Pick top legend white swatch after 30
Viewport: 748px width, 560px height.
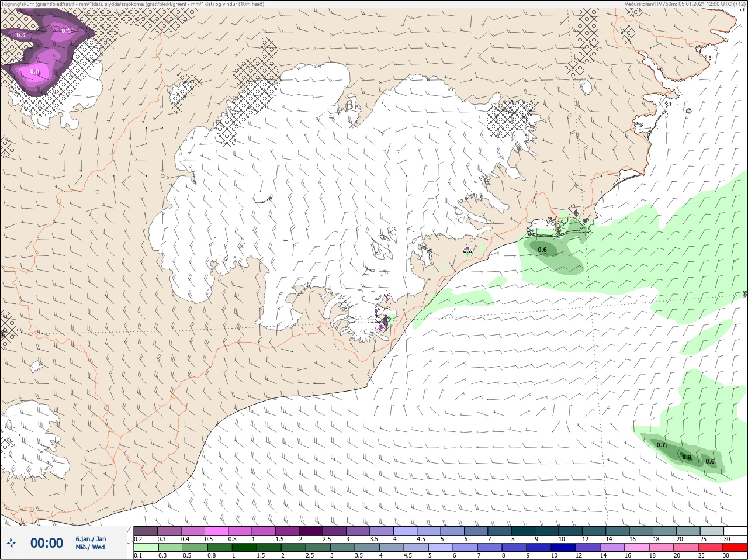pyautogui.click(x=736, y=531)
